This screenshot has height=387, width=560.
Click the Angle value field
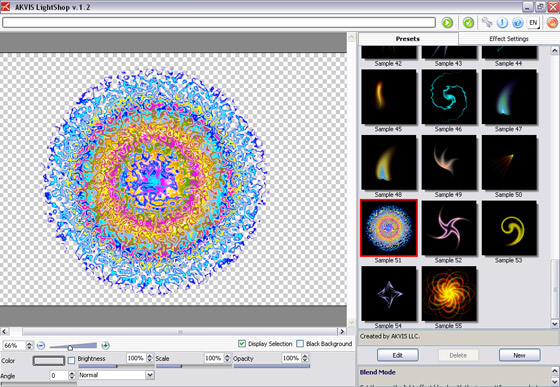tap(59, 375)
